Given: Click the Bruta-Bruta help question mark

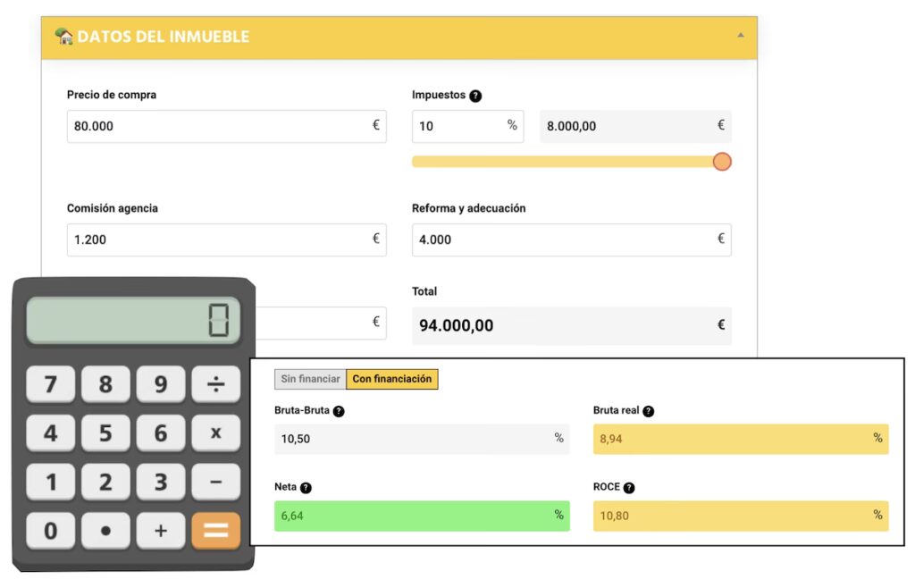Looking at the screenshot, I should click(339, 412).
